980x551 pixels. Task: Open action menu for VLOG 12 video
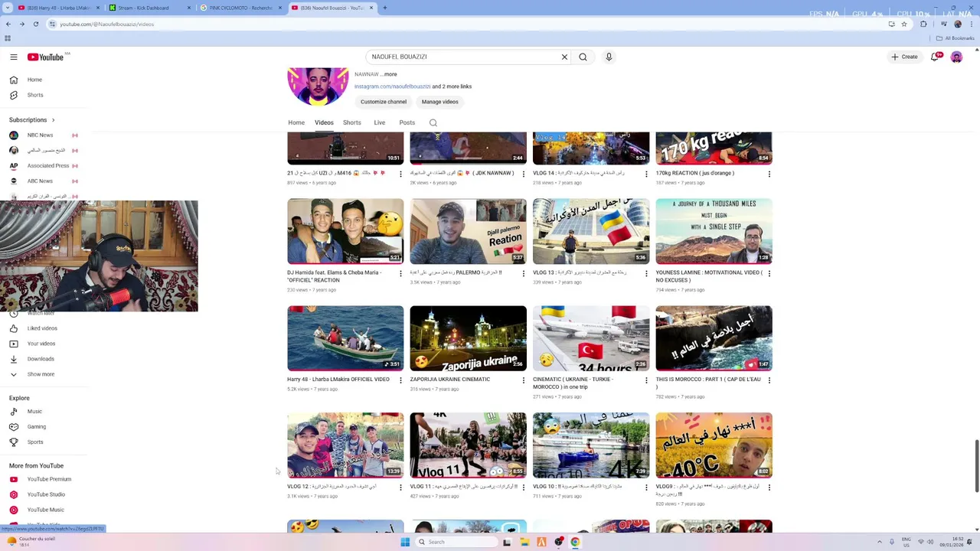coord(400,487)
